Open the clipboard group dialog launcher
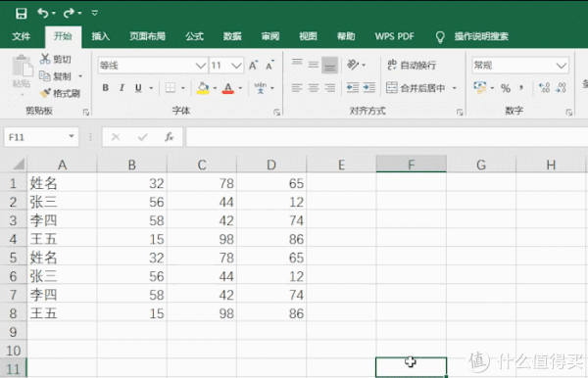This screenshot has height=378, width=588. point(86,112)
